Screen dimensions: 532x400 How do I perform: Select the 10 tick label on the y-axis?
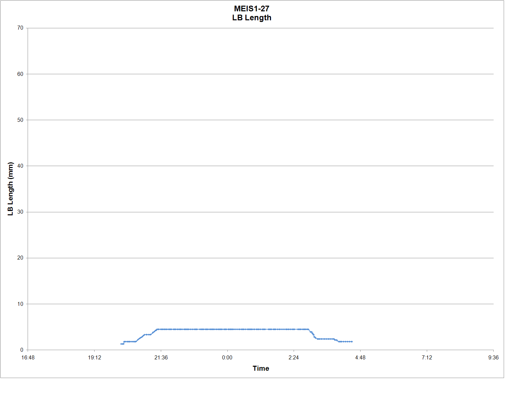coord(20,304)
